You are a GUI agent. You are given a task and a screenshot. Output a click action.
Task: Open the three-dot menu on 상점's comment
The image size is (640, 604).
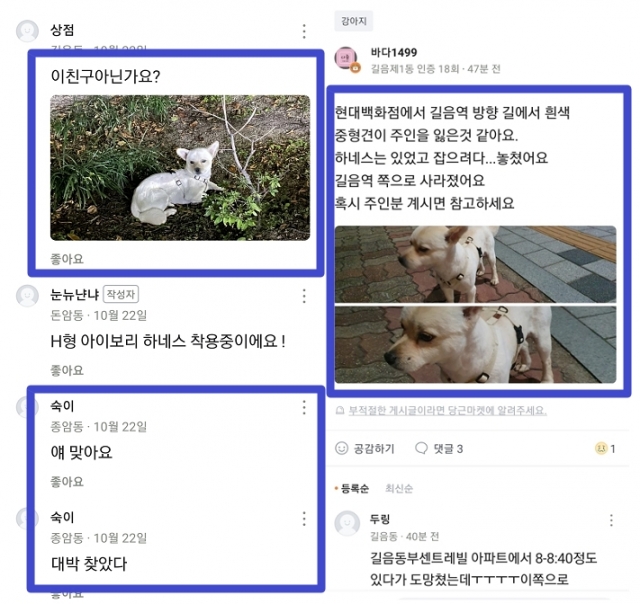pyautogui.click(x=304, y=31)
